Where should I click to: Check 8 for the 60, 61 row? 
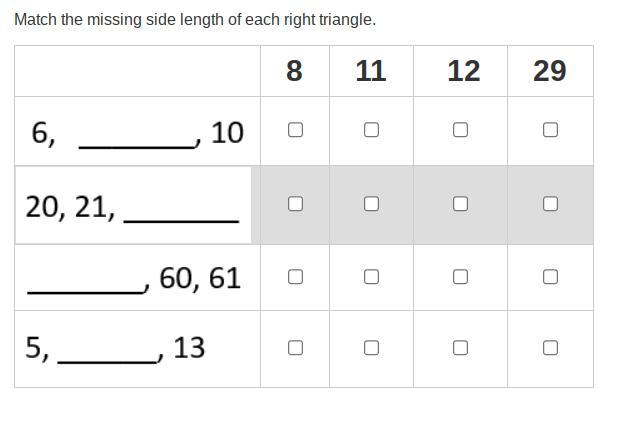[x=295, y=277]
